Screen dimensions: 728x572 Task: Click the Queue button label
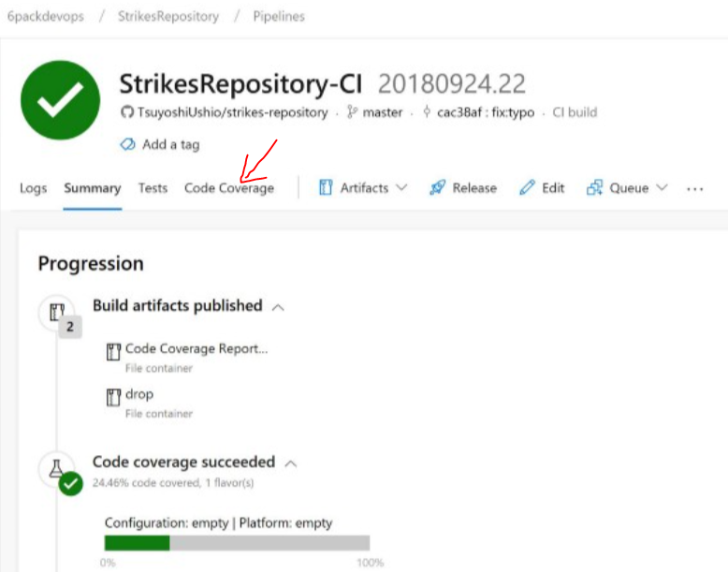pyautogui.click(x=629, y=188)
